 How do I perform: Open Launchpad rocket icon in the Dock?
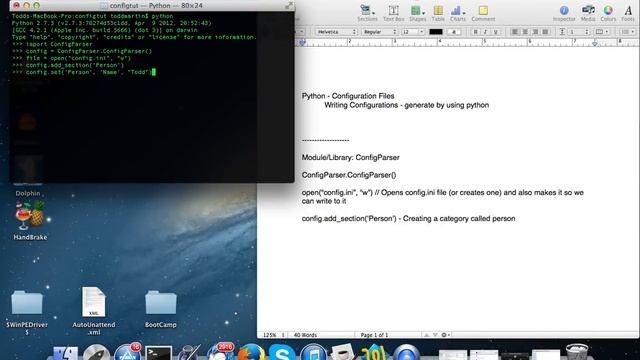pyautogui.click(x=96, y=353)
